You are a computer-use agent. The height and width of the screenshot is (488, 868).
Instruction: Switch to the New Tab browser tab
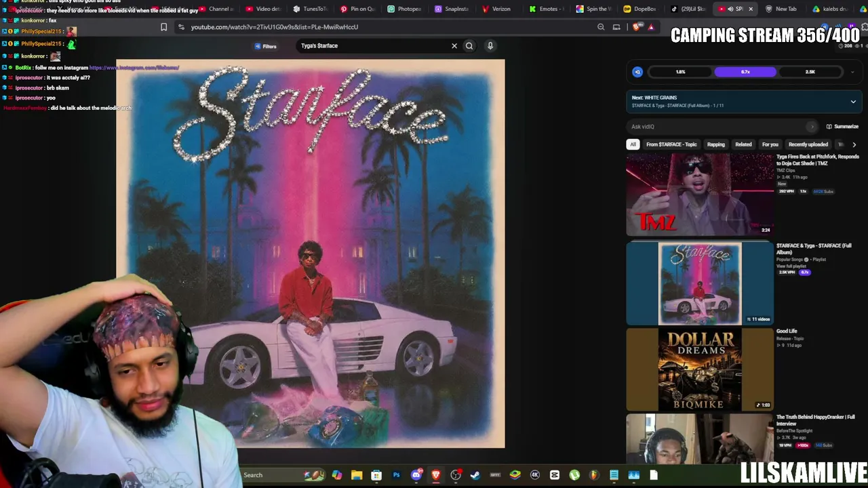click(781, 9)
